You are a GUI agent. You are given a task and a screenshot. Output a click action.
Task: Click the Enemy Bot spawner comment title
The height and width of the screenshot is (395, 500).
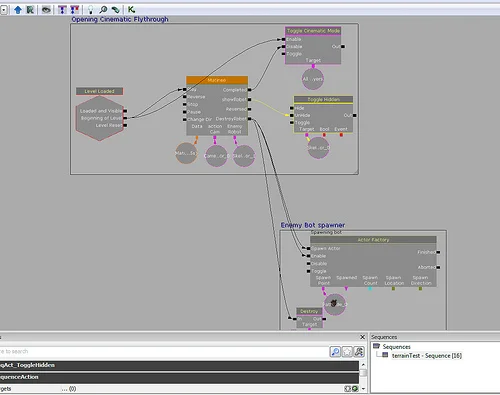[x=313, y=225]
